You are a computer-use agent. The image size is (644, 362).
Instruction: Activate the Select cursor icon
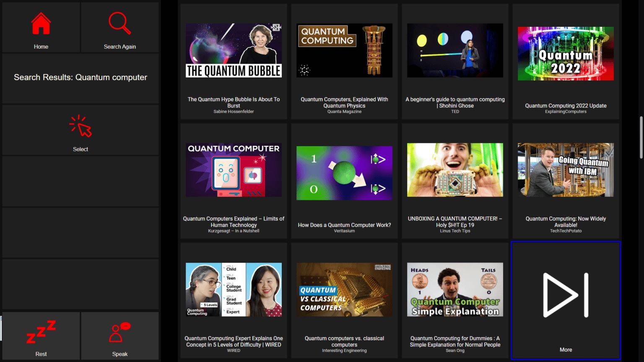pyautogui.click(x=80, y=126)
